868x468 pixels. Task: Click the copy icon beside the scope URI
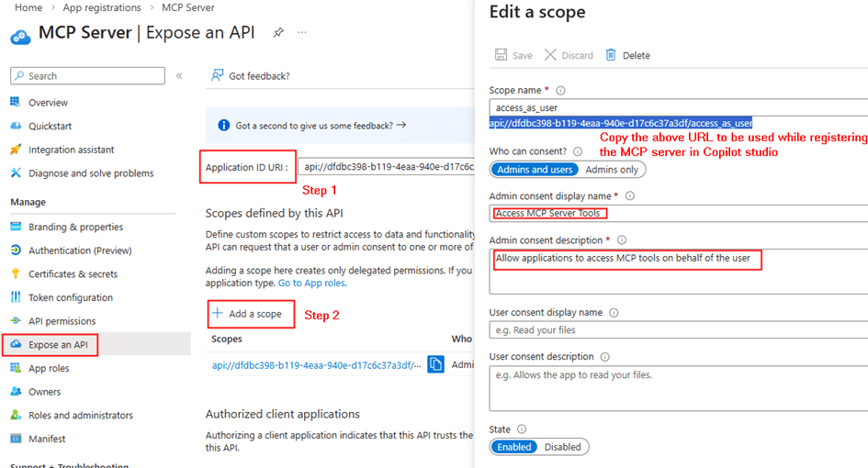tap(436, 364)
